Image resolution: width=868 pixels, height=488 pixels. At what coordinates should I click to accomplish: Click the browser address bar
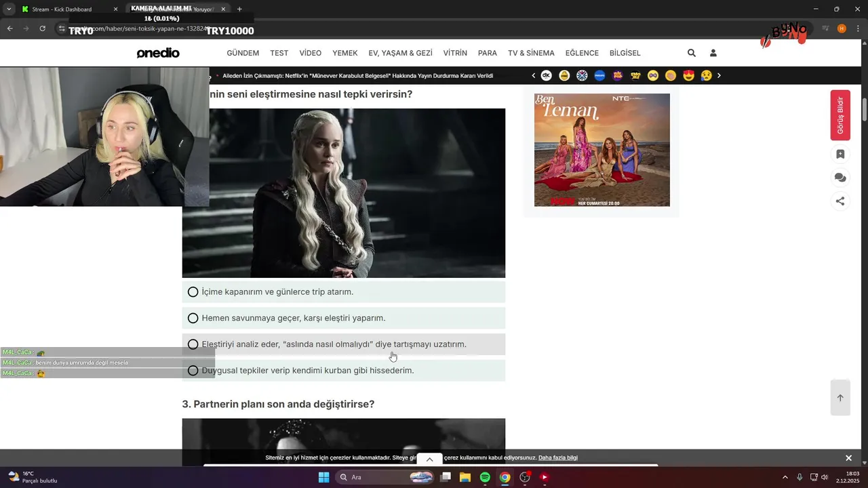(434, 28)
